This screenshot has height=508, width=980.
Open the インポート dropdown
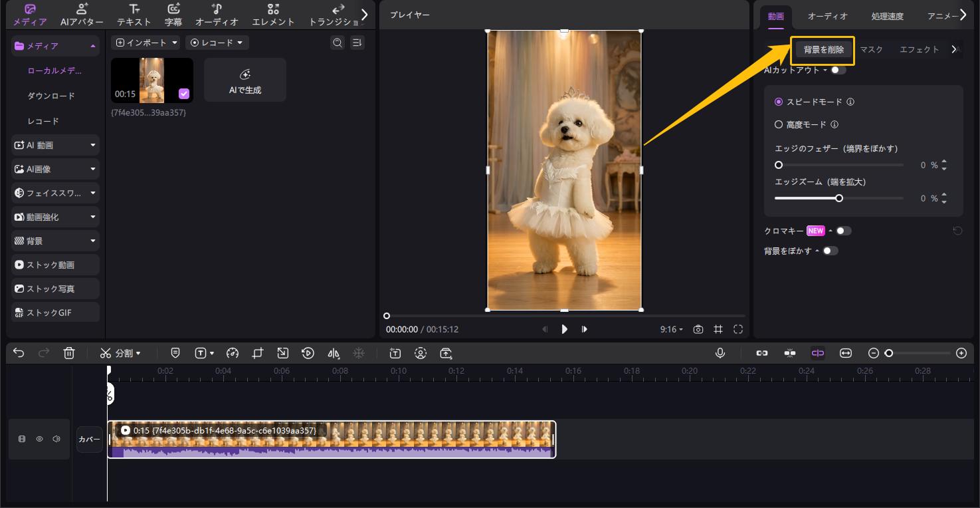[x=146, y=42]
